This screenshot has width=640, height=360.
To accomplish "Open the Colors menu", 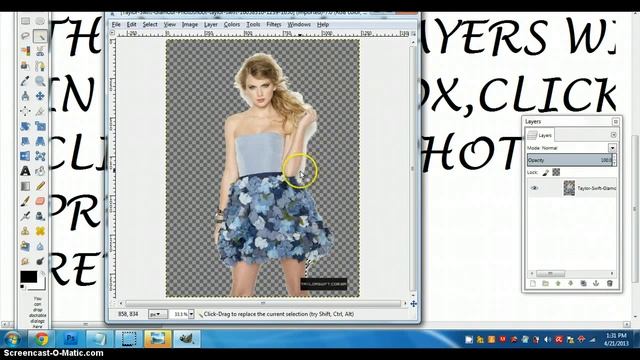I will tap(232, 24).
